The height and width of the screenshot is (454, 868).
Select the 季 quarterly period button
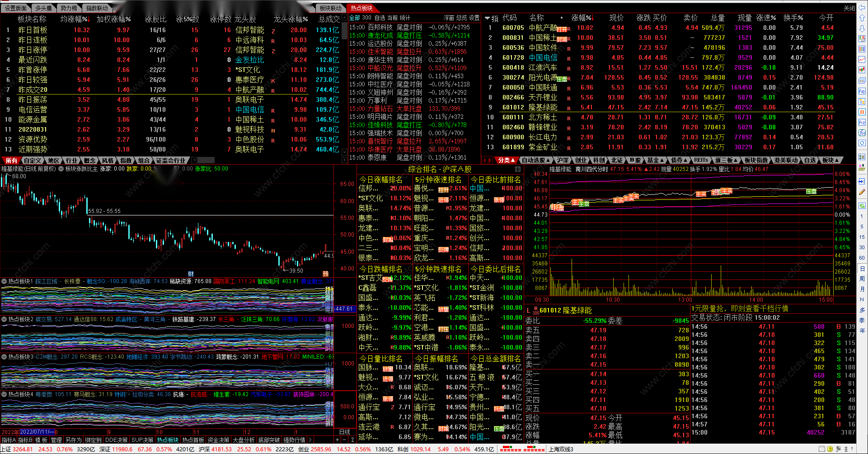(862, 320)
